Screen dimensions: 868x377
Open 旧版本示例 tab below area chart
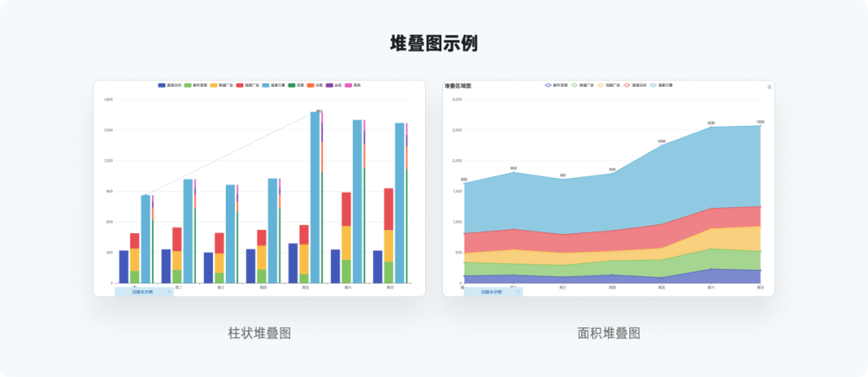490,292
